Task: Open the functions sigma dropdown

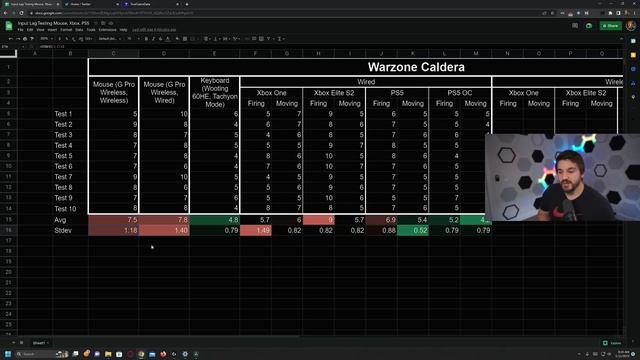Action: [280, 39]
